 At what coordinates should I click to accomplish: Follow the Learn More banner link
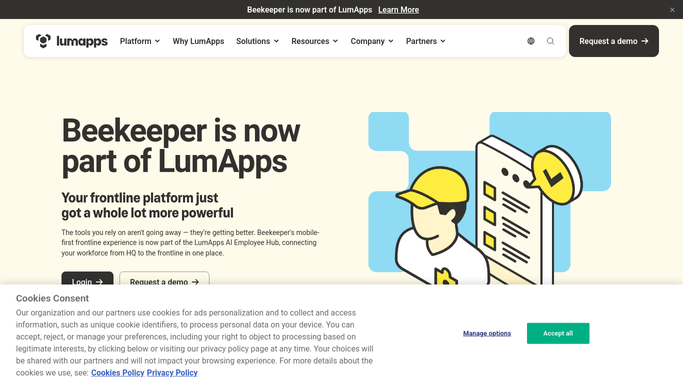398,10
